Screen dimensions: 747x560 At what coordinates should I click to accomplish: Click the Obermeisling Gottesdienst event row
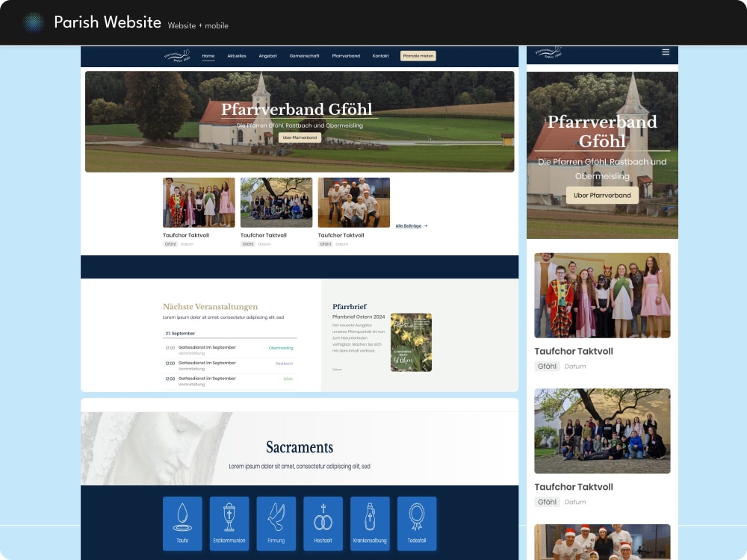tap(229, 350)
